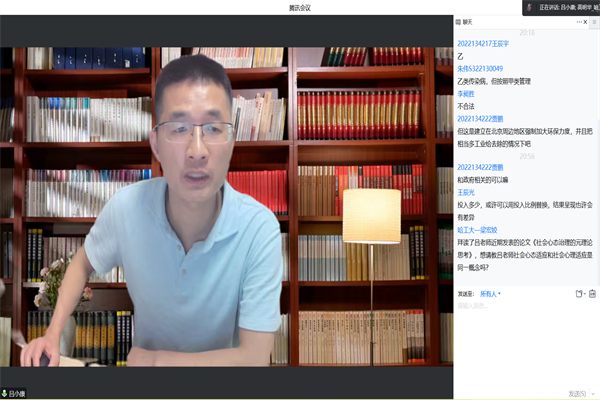This screenshot has width=600, height=400.
Task: Click the rightmost icon above the message box
Action: click(x=592, y=294)
